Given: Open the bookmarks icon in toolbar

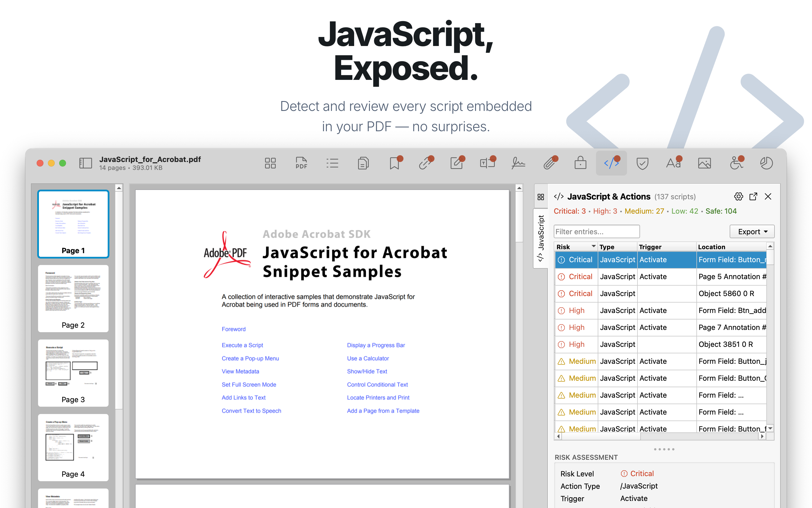Looking at the screenshot, I should point(395,163).
